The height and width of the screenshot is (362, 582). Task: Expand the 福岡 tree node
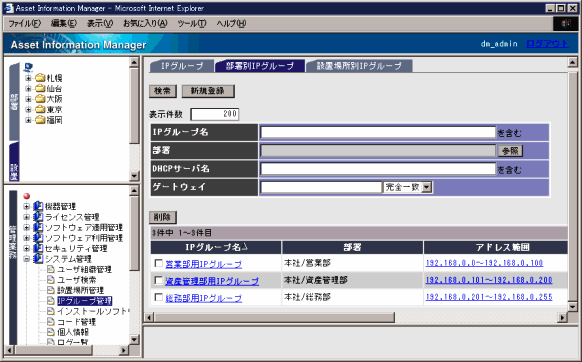28,120
